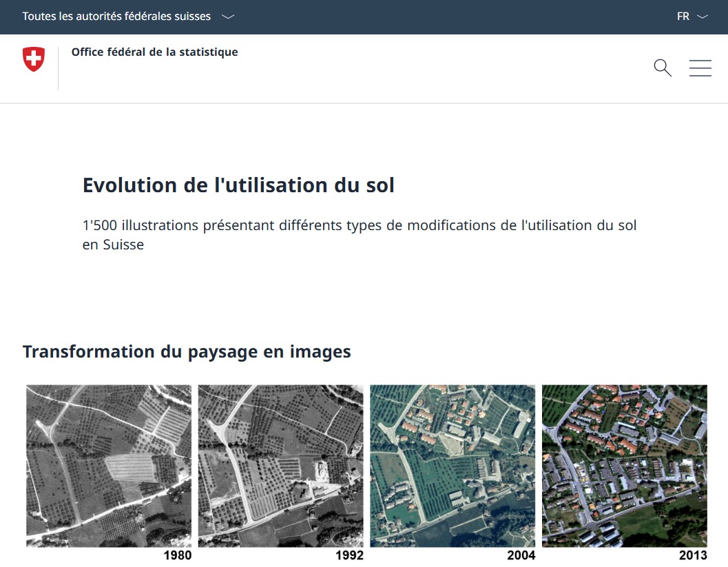
Task: Open the 1980 black-and-white aerial photo
Action: point(109,466)
